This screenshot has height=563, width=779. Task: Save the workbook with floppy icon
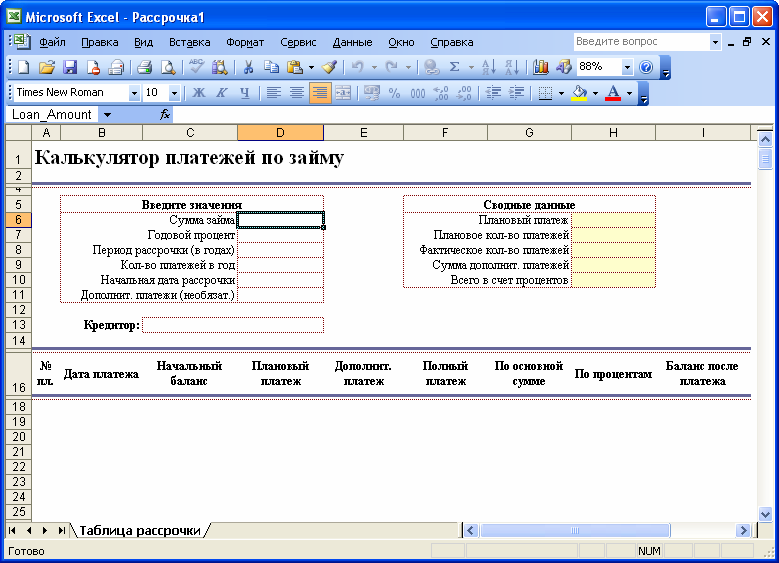pyautogui.click(x=70, y=67)
